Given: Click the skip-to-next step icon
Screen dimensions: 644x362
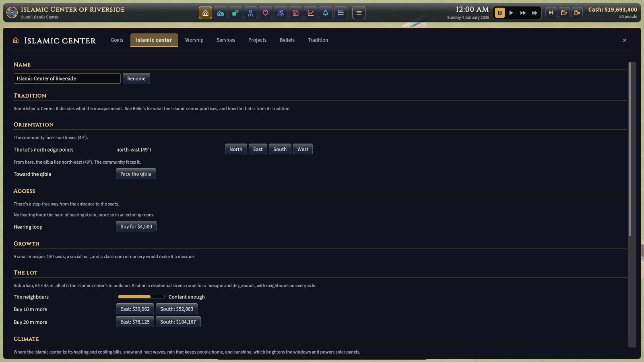Looking at the screenshot, I should (x=551, y=13).
